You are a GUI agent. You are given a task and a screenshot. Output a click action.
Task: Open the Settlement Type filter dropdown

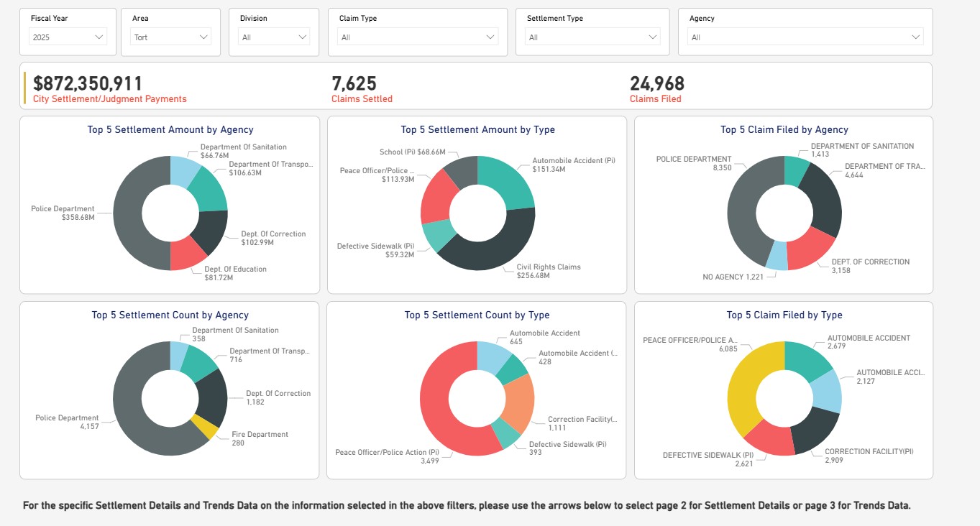tap(593, 37)
